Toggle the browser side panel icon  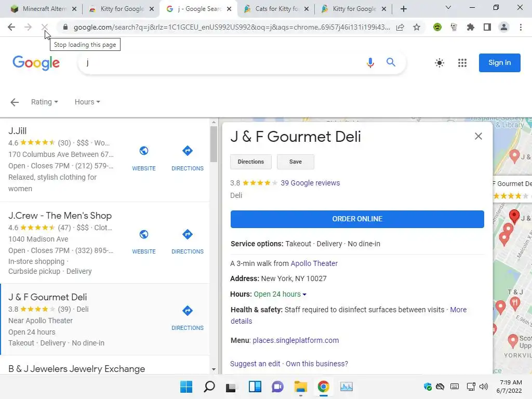point(487,27)
